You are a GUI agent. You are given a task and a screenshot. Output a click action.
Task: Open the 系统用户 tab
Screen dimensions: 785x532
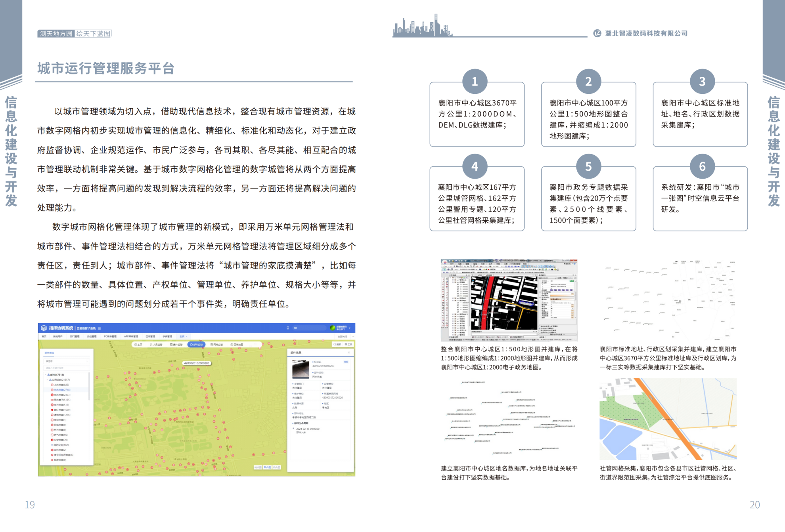click(58, 336)
